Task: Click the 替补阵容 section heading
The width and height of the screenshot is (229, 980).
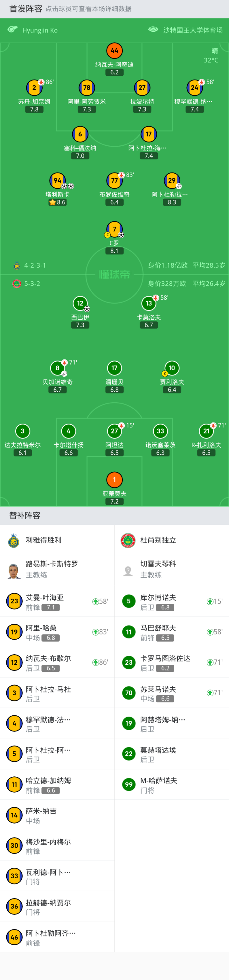Action: [x=25, y=516]
